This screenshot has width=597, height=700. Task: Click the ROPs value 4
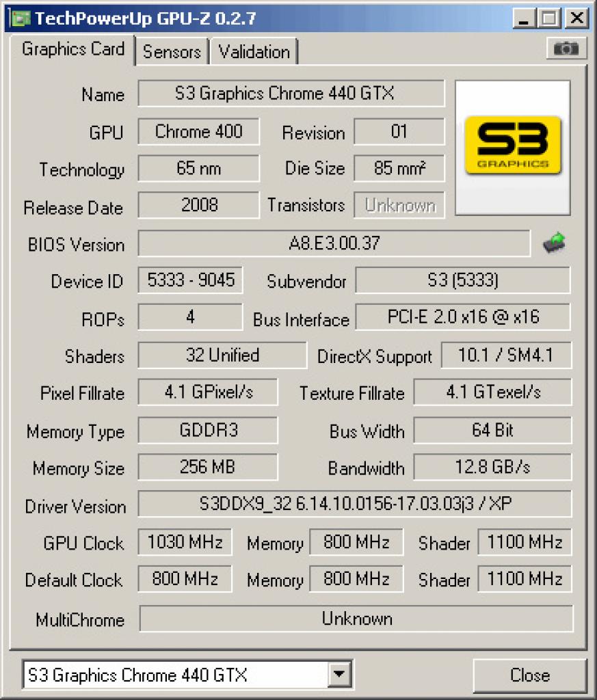tap(191, 317)
